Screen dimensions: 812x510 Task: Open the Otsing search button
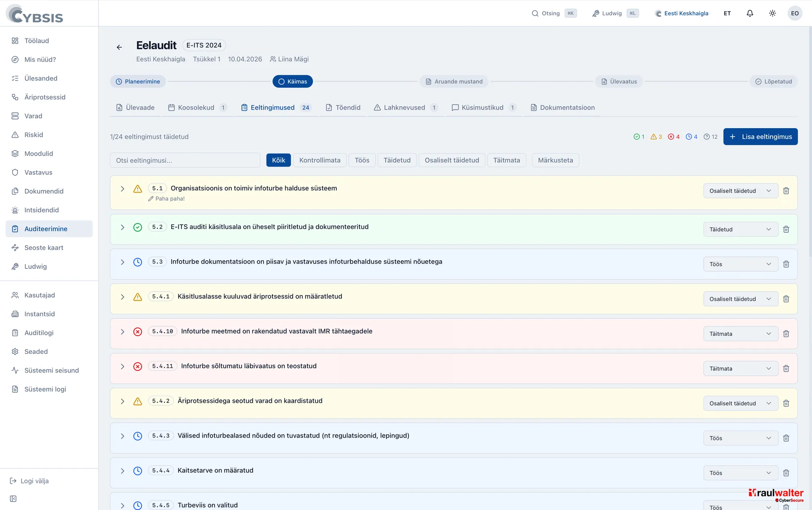tap(554, 14)
